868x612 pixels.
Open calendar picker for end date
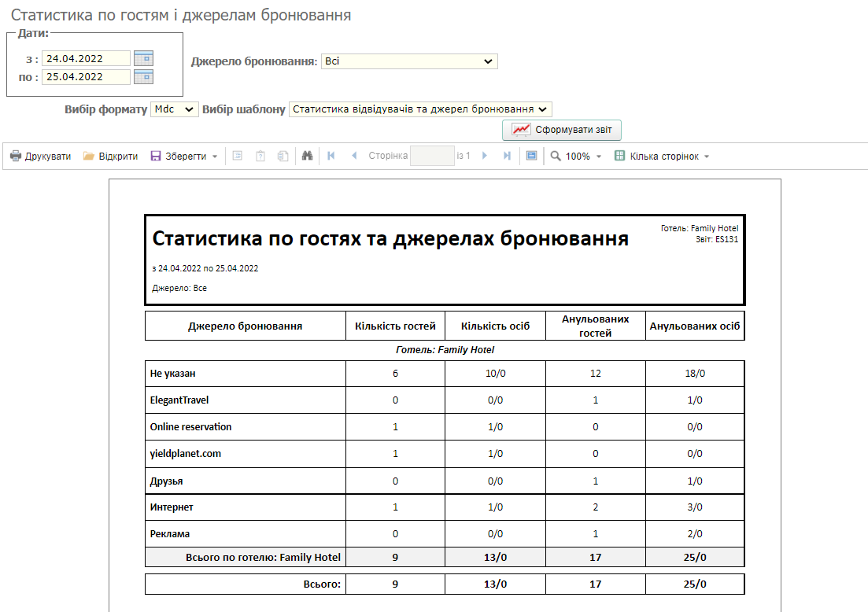tap(143, 77)
